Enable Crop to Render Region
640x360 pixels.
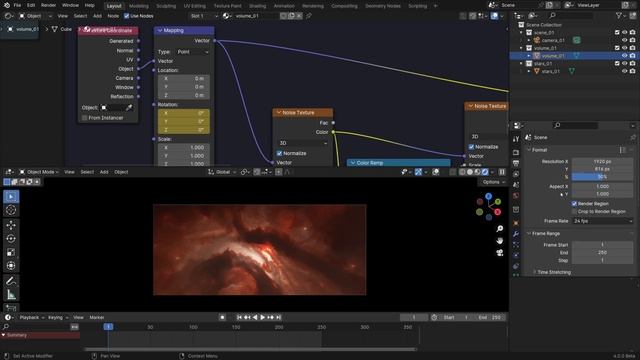(x=575, y=212)
